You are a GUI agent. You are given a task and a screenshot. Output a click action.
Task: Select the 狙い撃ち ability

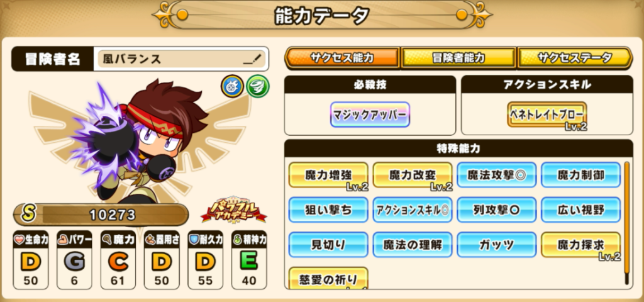coord(328,210)
